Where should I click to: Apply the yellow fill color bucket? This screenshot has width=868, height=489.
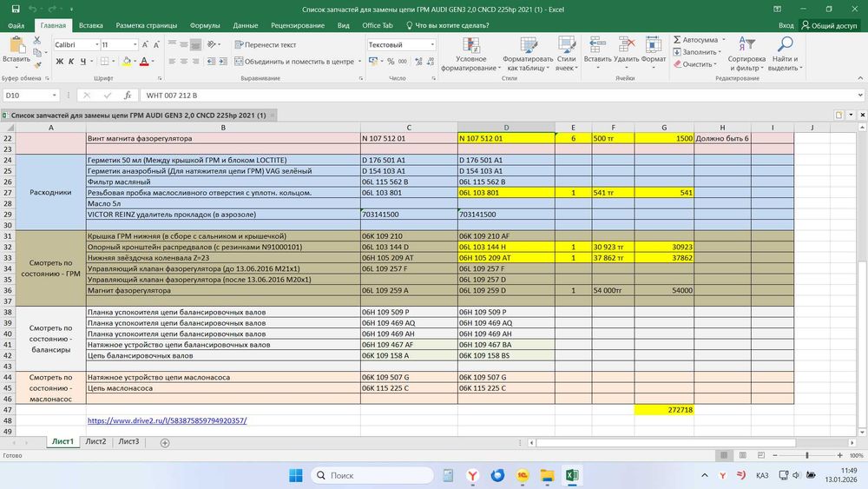(127, 62)
